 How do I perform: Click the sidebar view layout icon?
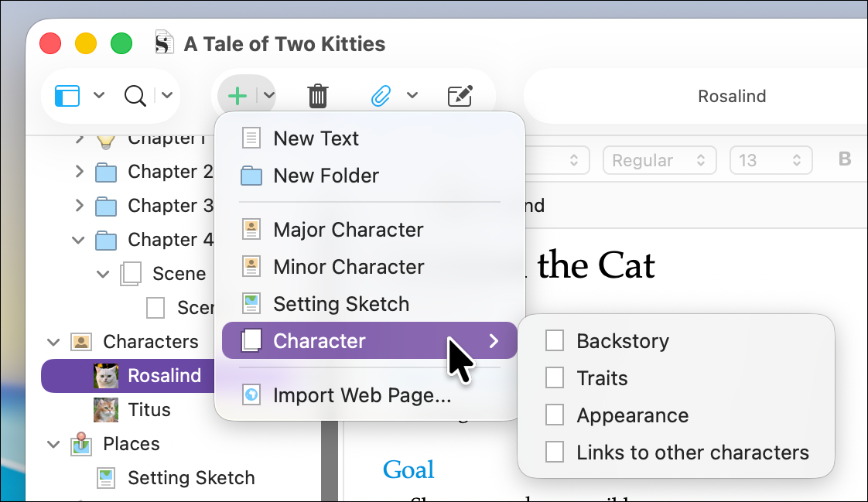click(67, 96)
